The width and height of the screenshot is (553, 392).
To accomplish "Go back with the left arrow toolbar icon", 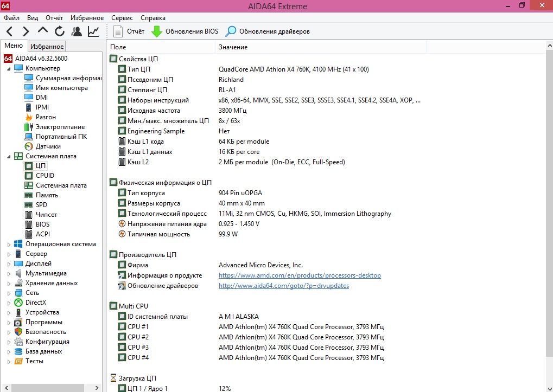I will (10, 31).
